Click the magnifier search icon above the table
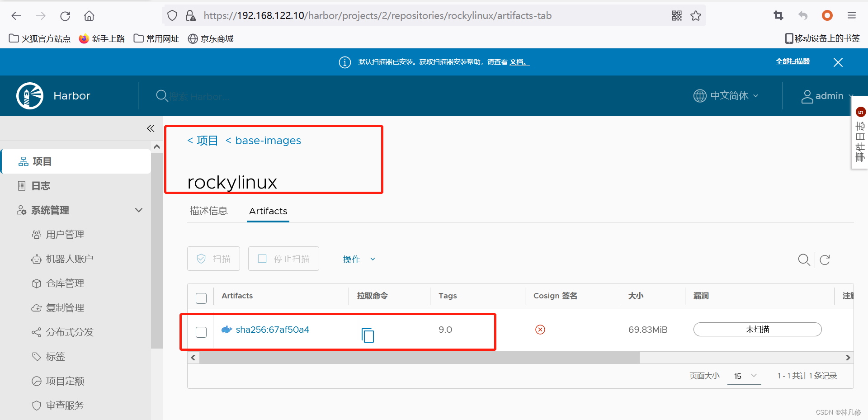Viewport: 868px width, 420px height. 804,260
